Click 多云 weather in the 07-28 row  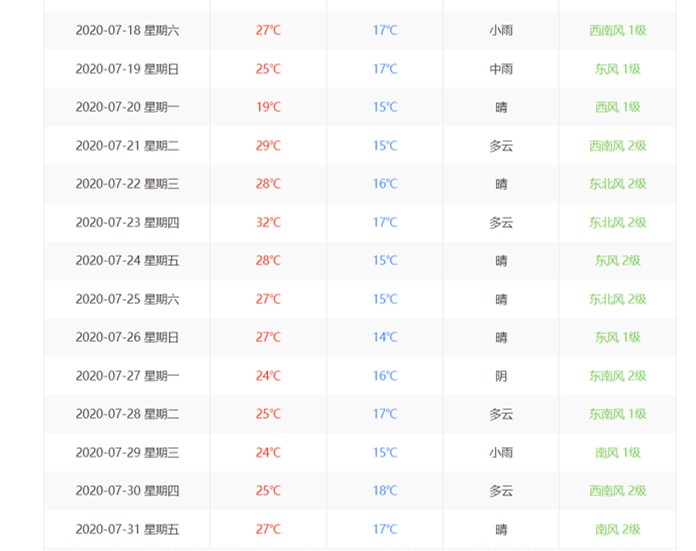click(x=501, y=414)
